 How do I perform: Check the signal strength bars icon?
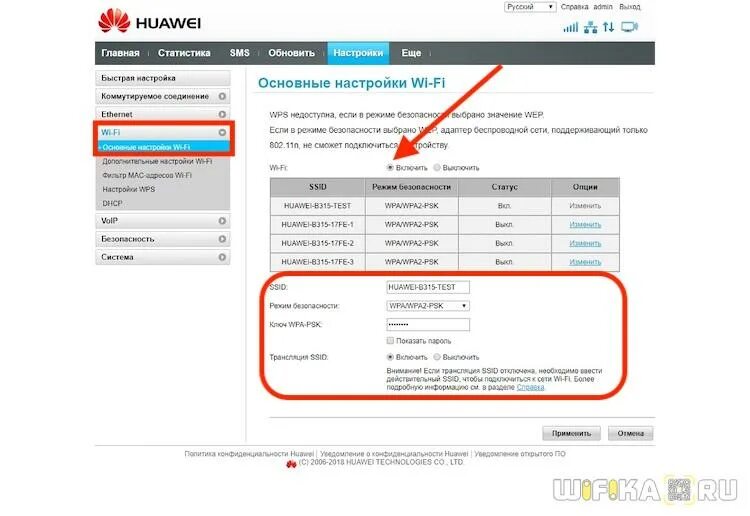571,27
